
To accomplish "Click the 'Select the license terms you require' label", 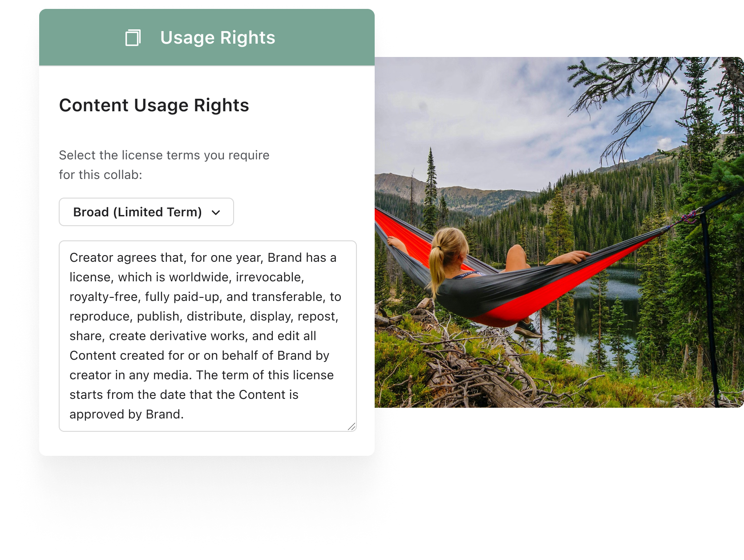I will coord(164,155).
